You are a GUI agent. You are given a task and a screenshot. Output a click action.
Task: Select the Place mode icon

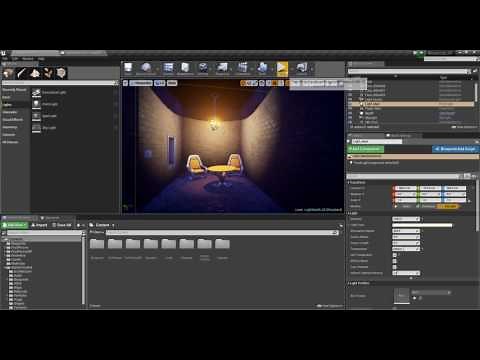8,73
